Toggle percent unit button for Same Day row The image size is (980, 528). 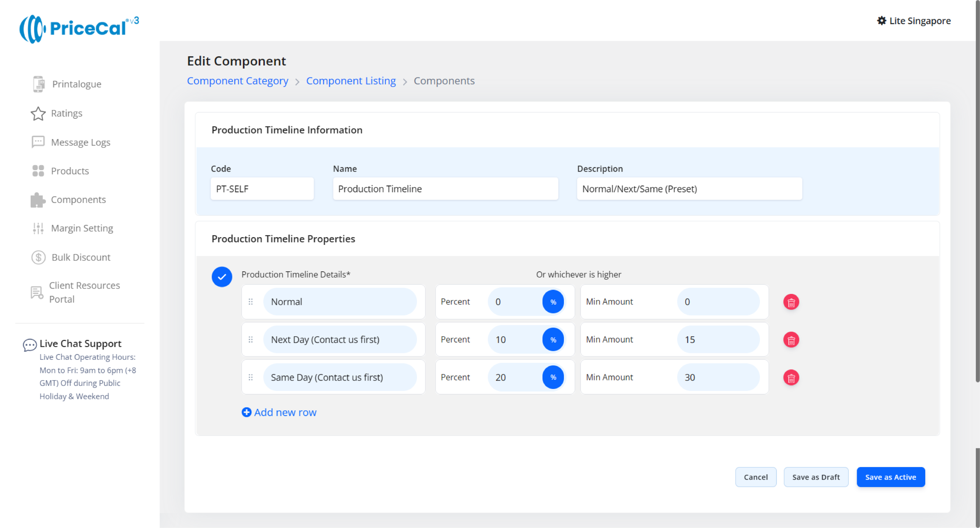click(553, 377)
